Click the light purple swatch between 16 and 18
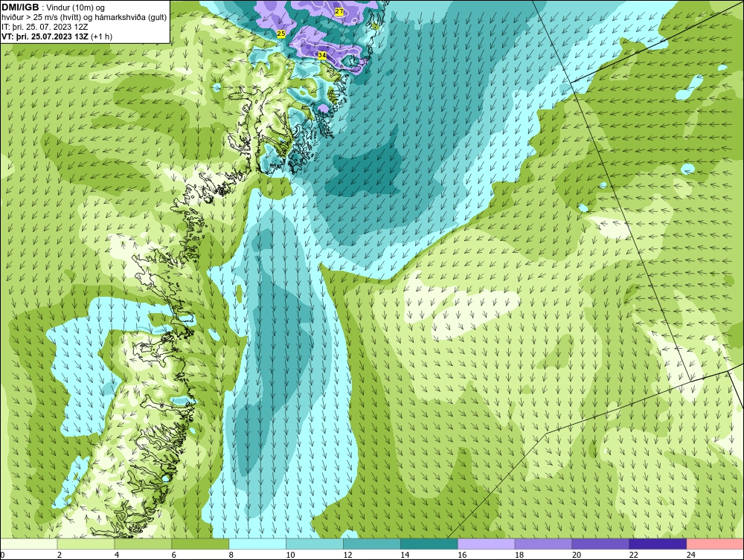 point(487,544)
